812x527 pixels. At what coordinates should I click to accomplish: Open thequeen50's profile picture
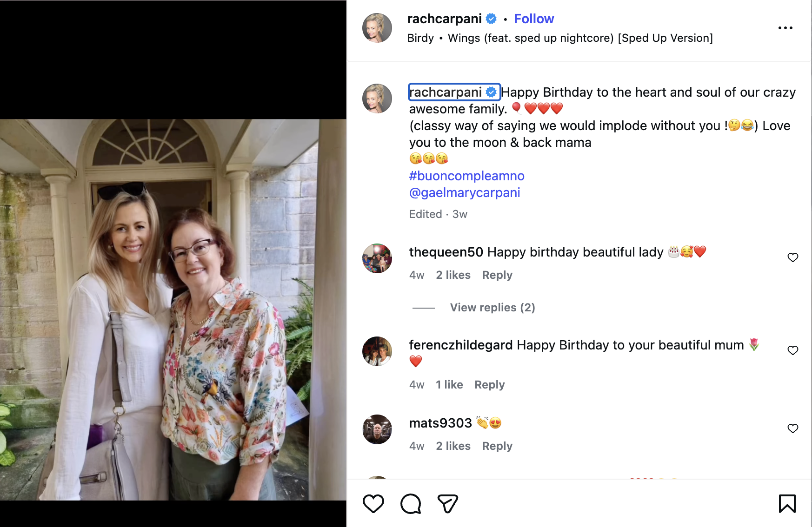[377, 258]
